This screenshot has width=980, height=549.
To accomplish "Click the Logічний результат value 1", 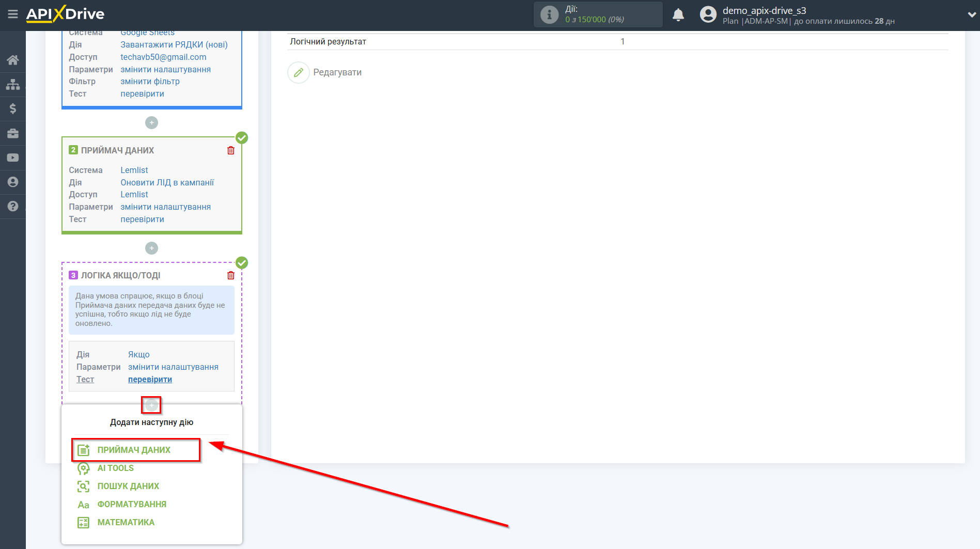I will click(x=623, y=41).
